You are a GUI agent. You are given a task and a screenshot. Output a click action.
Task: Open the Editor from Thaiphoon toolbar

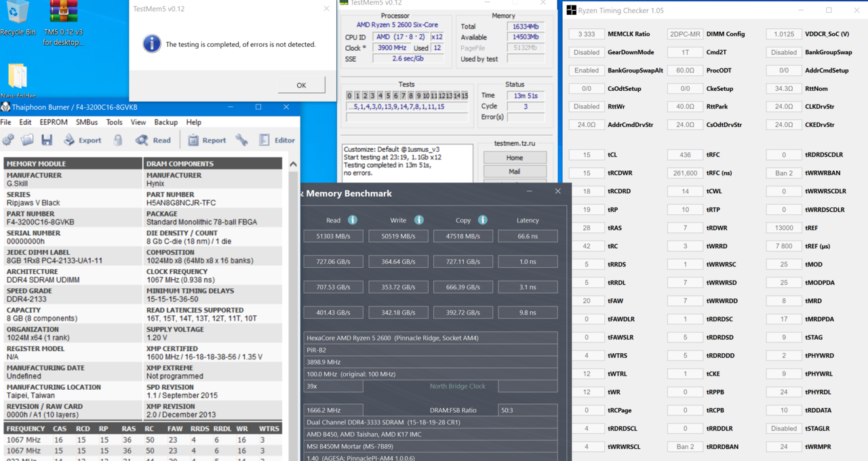(277, 140)
